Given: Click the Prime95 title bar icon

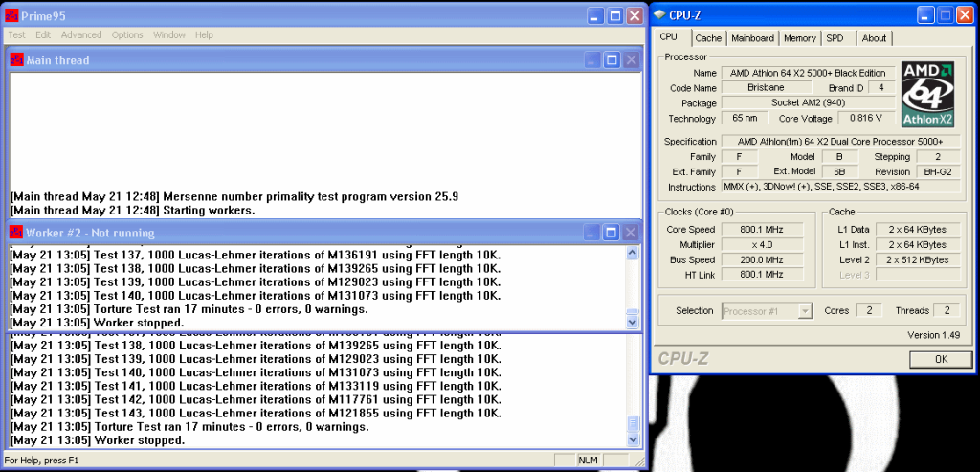Looking at the screenshot, I should (x=11, y=15).
